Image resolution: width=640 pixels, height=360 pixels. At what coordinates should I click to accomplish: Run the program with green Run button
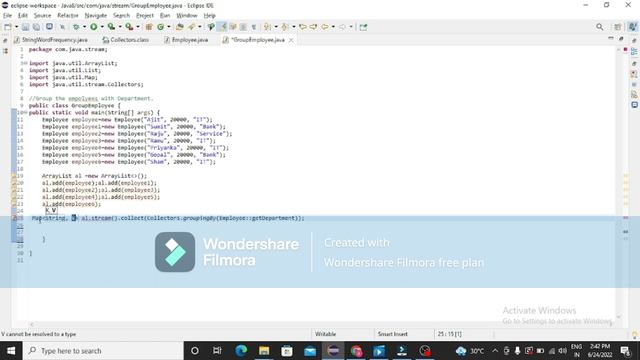click(93, 27)
